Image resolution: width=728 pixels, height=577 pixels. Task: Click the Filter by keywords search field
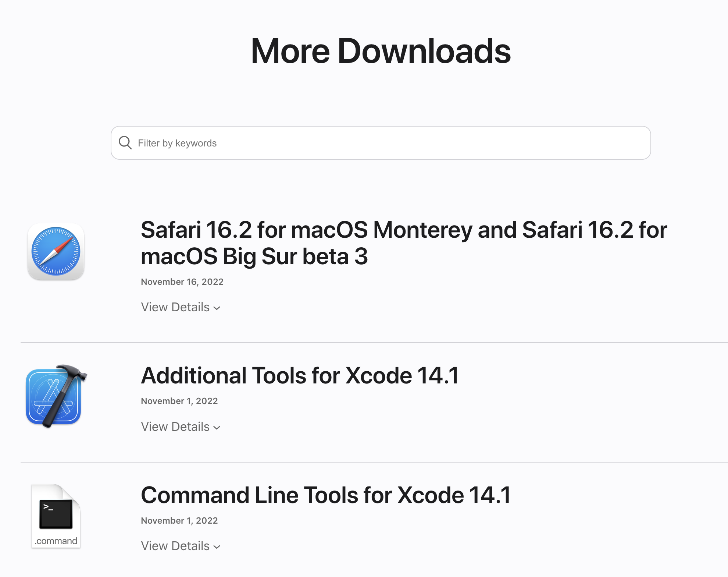(x=381, y=143)
